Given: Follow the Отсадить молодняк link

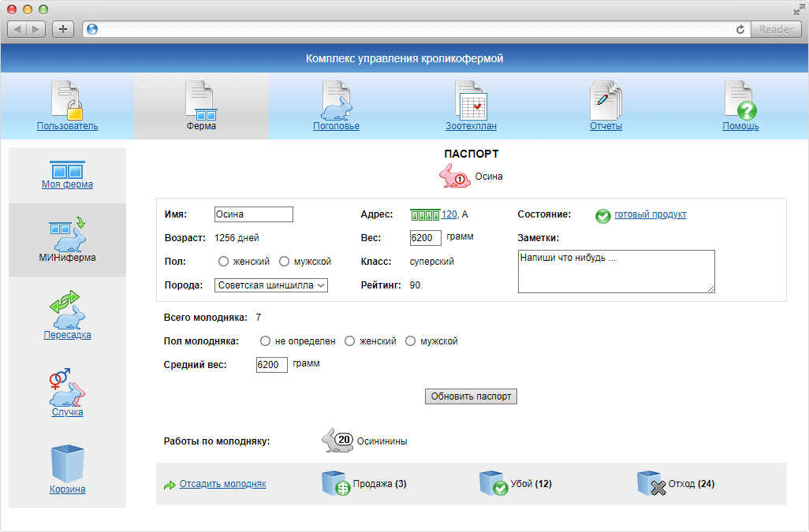Looking at the screenshot, I should coord(223,484).
